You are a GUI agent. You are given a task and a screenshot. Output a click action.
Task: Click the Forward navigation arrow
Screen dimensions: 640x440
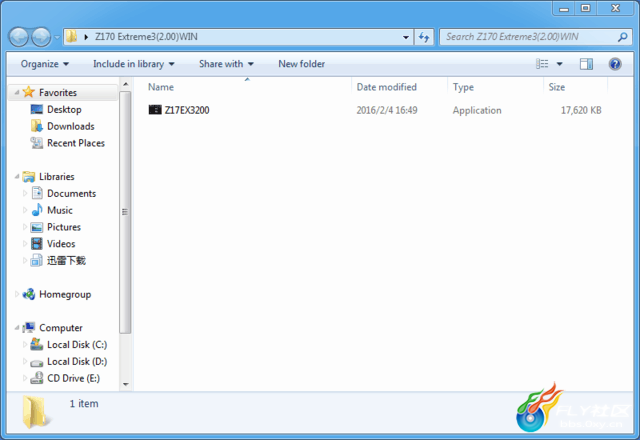point(41,37)
